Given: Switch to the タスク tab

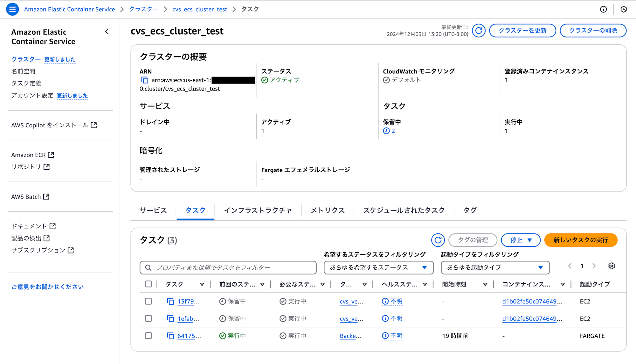Looking at the screenshot, I should 195,210.
